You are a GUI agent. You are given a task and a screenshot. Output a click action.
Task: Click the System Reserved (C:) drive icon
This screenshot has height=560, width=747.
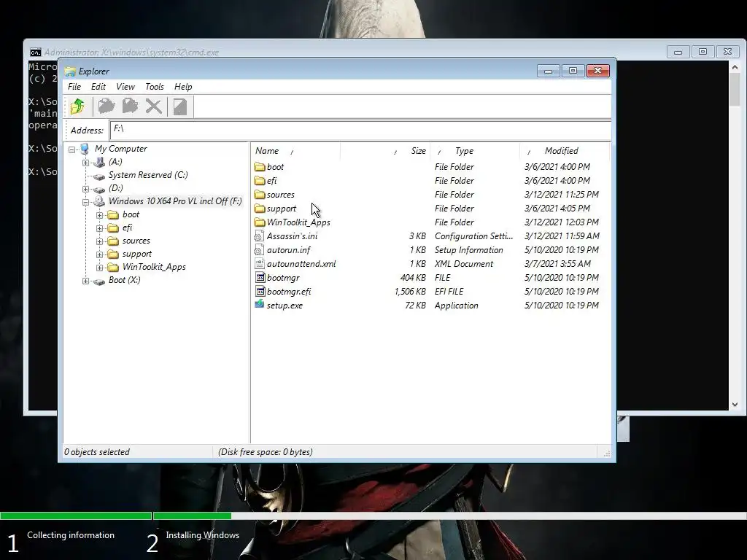99,176
